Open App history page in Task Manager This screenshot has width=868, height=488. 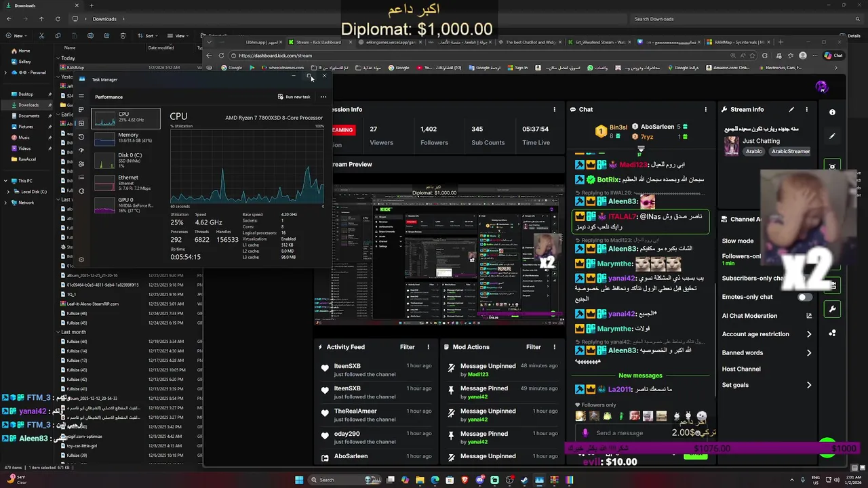(81, 137)
